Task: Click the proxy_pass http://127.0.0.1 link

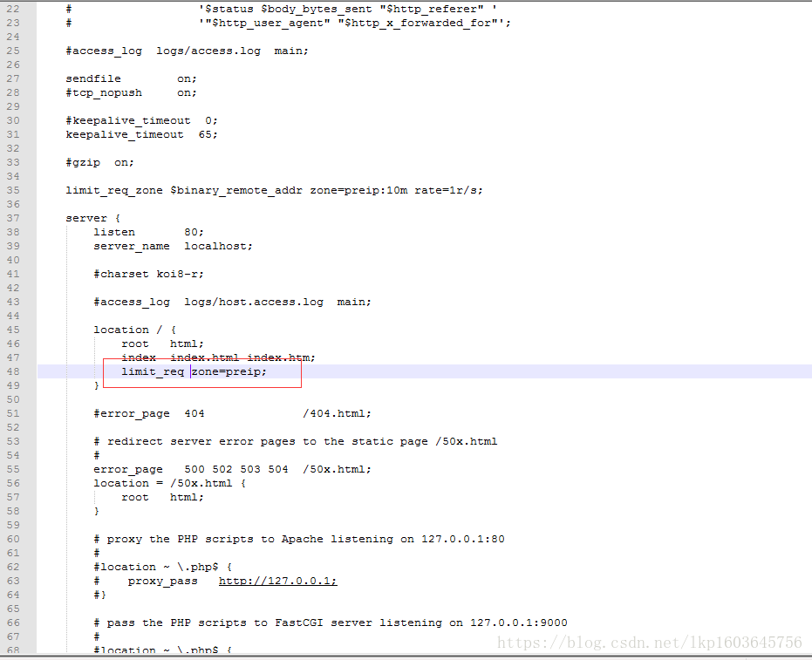Action: click(277, 581)
